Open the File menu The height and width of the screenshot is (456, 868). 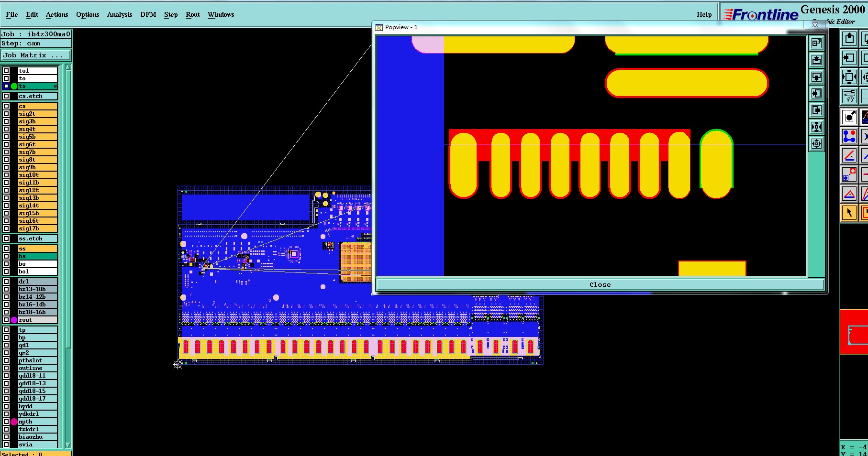[12, 14]
